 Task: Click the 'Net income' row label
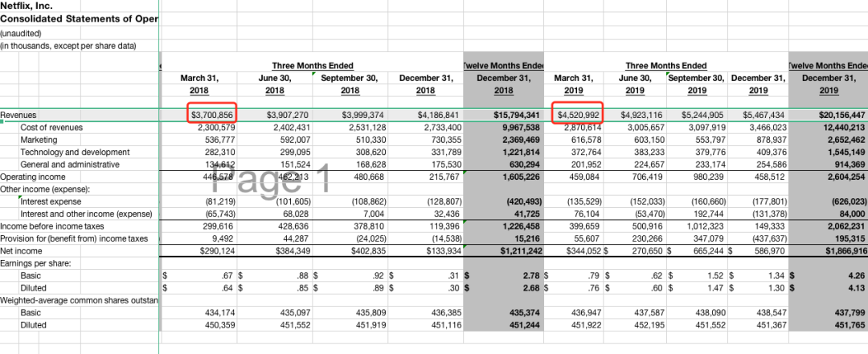[20, 250]
